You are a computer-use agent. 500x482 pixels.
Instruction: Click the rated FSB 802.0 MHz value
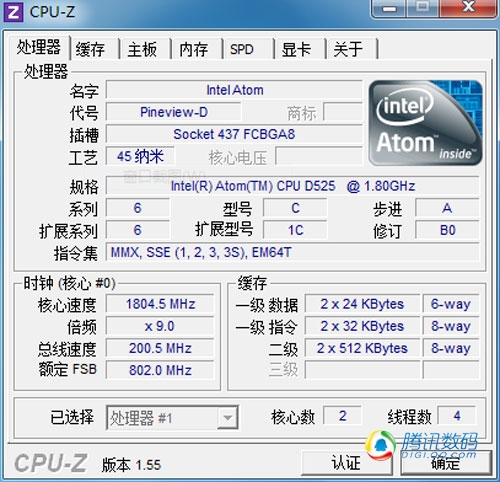[160, 370]
